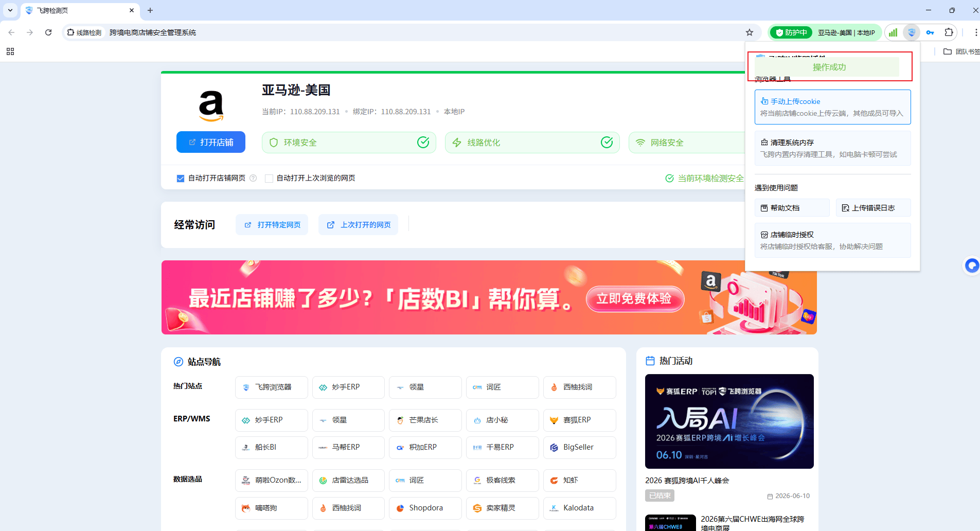Open the extensions puzzle icon
The image size is (980, 531).
pos(949,32)
